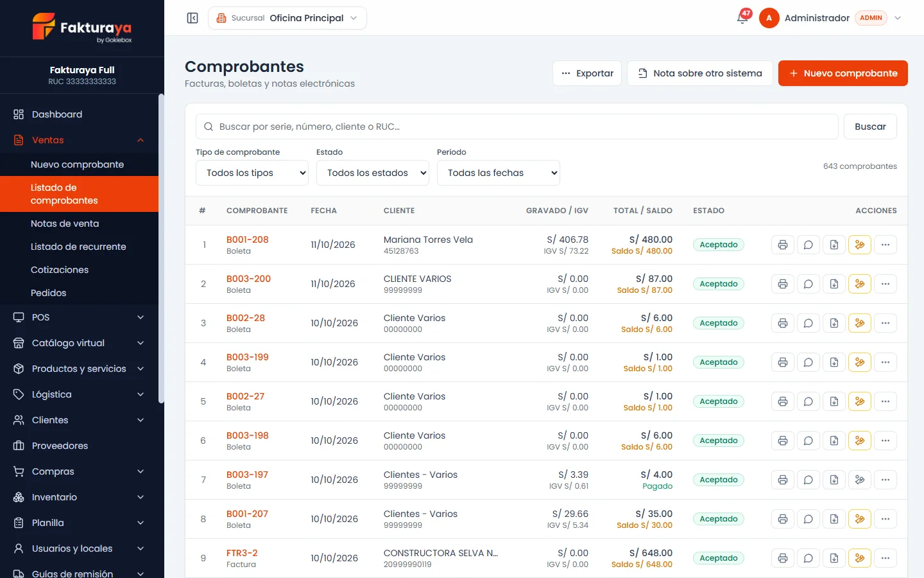This screenshot has width=924, height=578.
Task: Download file of comprobante B002-27
Action: click(x=834, y=401)
